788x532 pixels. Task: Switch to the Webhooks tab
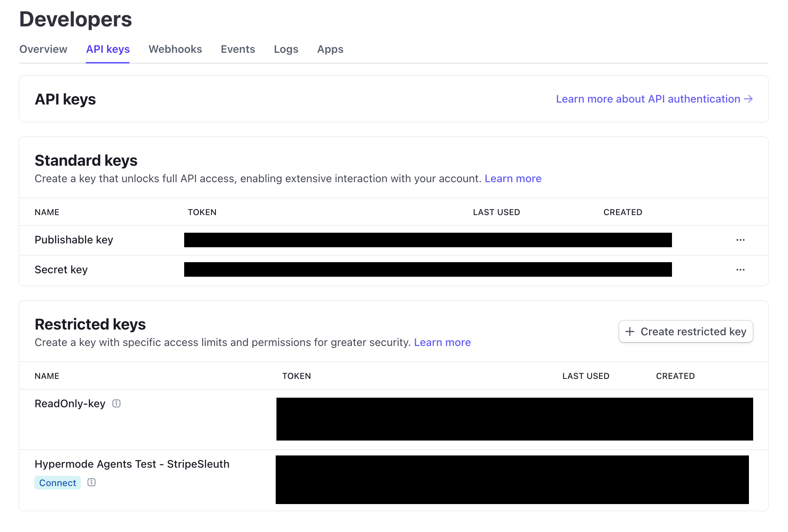[x=175, y=49]
